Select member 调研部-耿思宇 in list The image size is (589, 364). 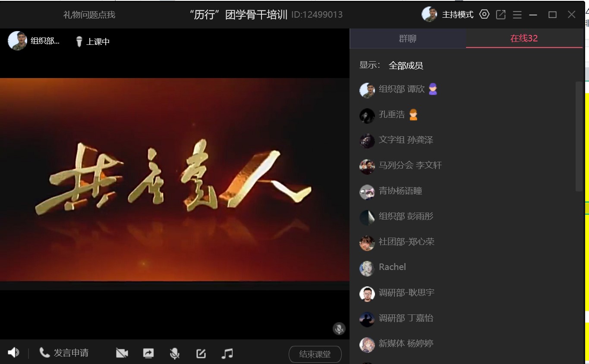tap(406, 293)
